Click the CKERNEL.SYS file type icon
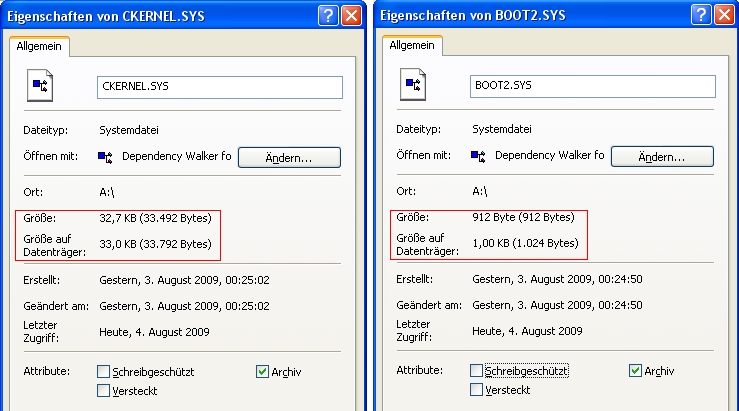Image resolution: width=739 pixels, height=411 pixels. (x=40, y=85)
